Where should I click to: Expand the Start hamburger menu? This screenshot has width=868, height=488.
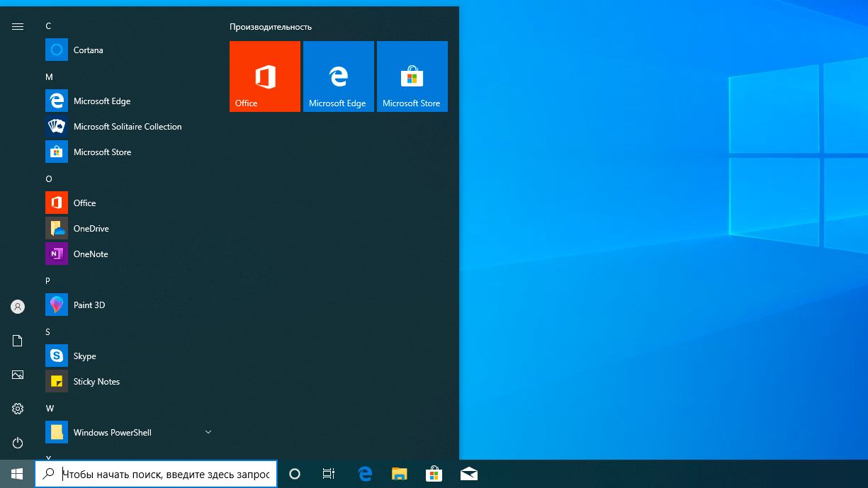click(x=18, y=26)
